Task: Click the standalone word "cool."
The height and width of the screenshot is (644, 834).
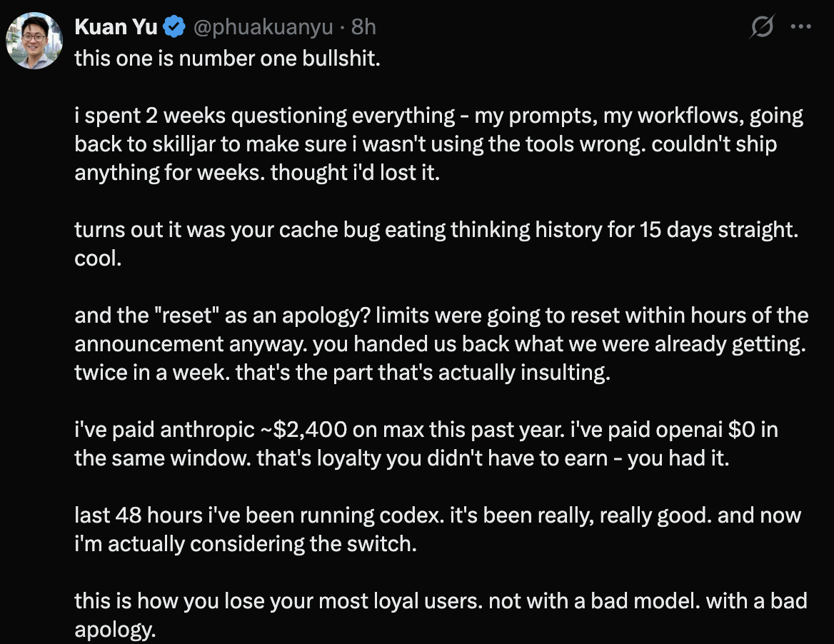Action: (x=98, y=258)
